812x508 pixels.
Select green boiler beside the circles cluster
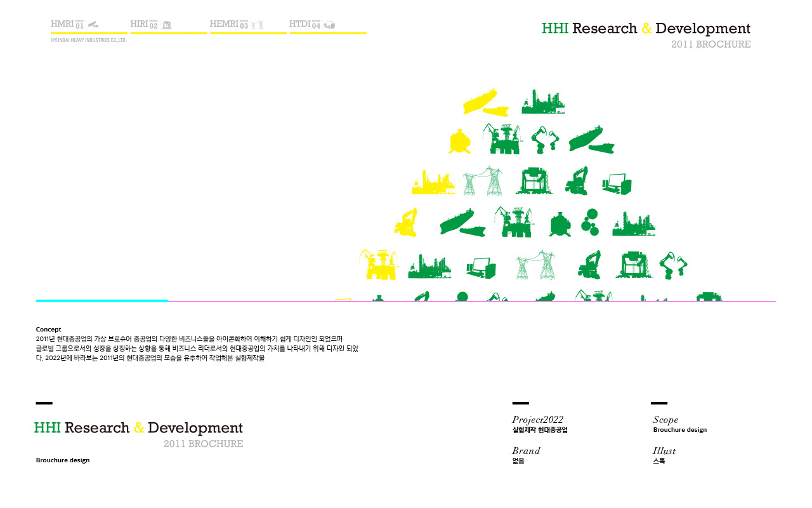pos(560,224)
